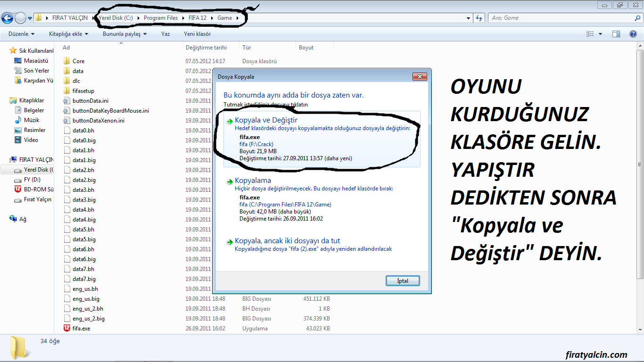Click the Back navigation arrow button
Screen dimensions: 644x362
pyautogui.click(x=7, y=18)
